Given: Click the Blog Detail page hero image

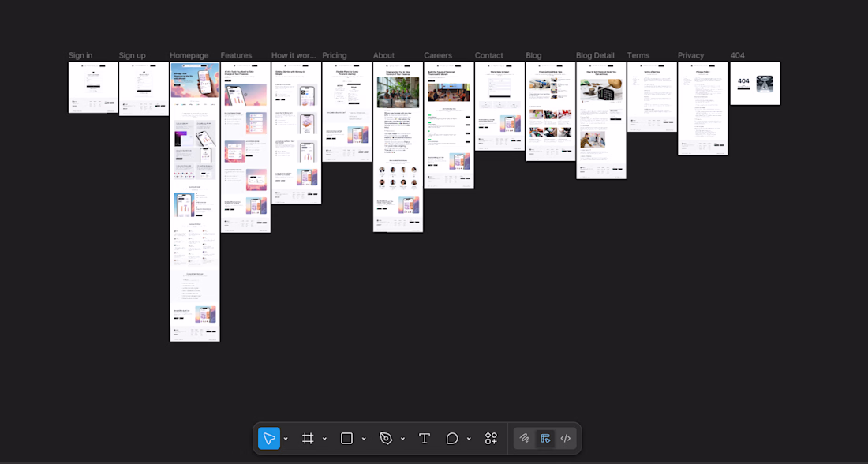Looking at the screenshot, I should click(x=601, y=91).
